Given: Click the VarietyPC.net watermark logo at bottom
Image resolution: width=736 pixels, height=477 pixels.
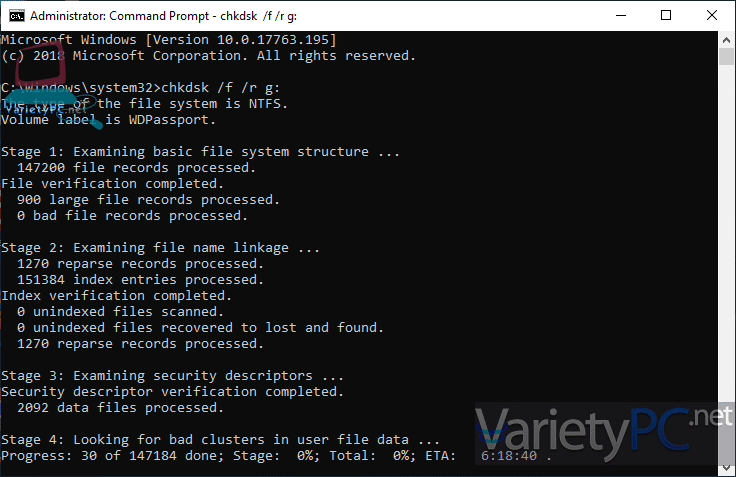Looking at the screenshot, I should [x=604, y=433].
